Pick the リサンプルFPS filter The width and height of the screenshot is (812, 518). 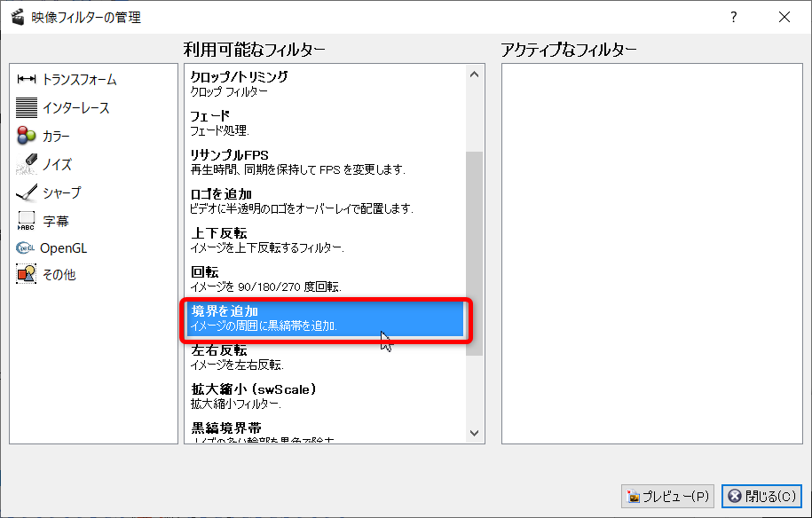point(324,161)
